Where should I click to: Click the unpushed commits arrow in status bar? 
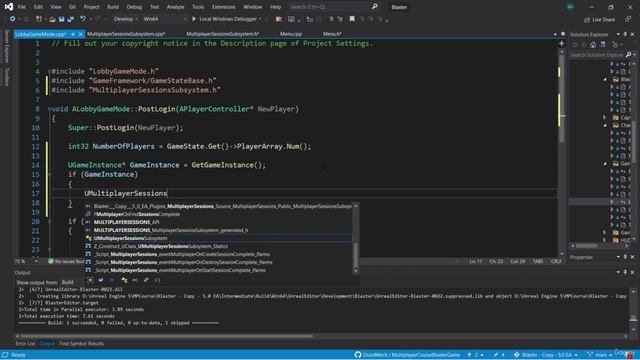tap(469, 355)
